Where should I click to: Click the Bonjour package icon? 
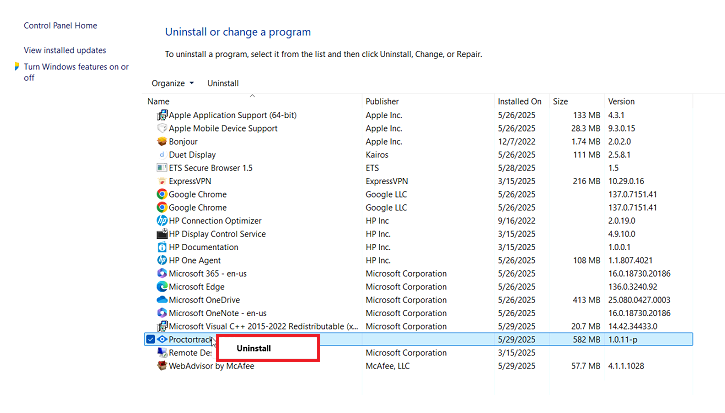click(162, 142)
